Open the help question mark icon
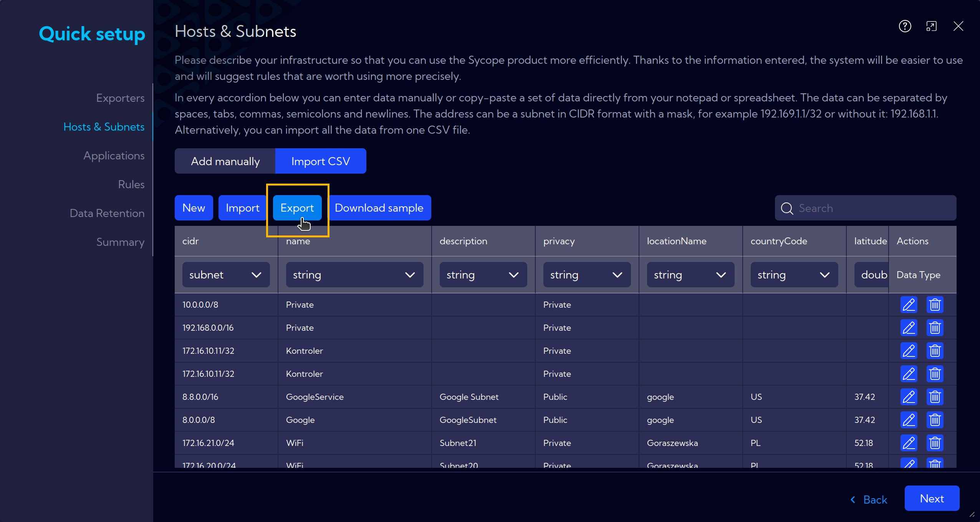Viewport: 980px width, 522px height. (x=905, y=26)
